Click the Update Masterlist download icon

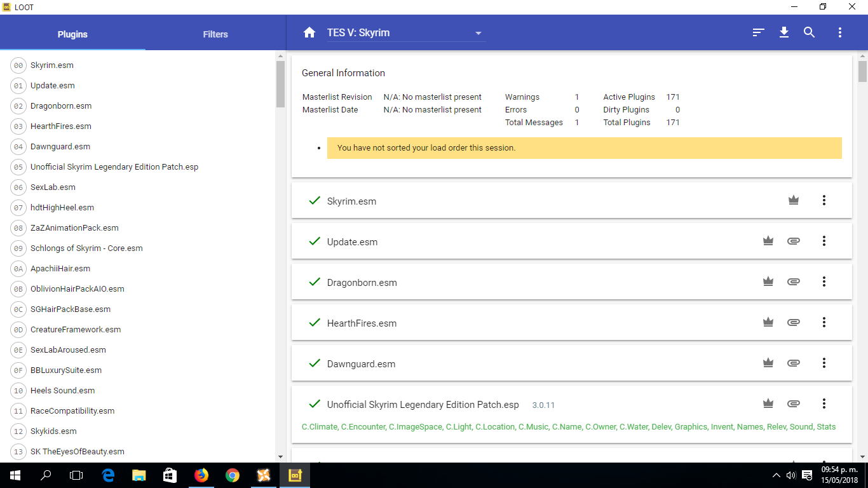784,33
